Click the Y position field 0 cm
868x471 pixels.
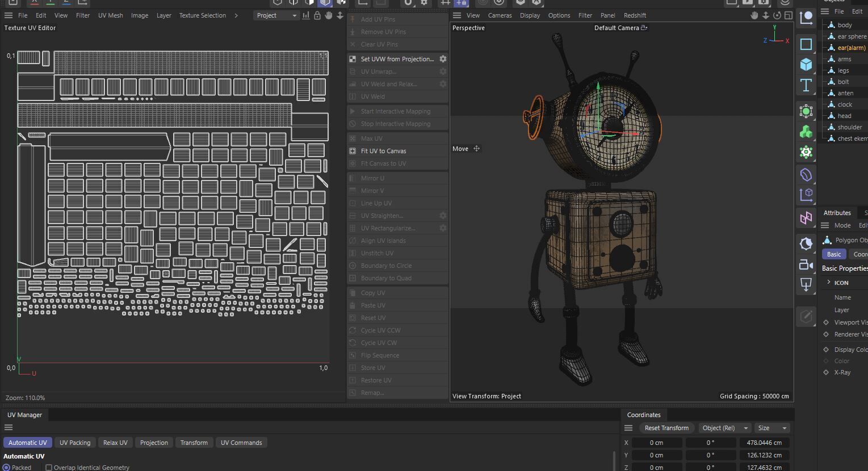coord(657,455)
